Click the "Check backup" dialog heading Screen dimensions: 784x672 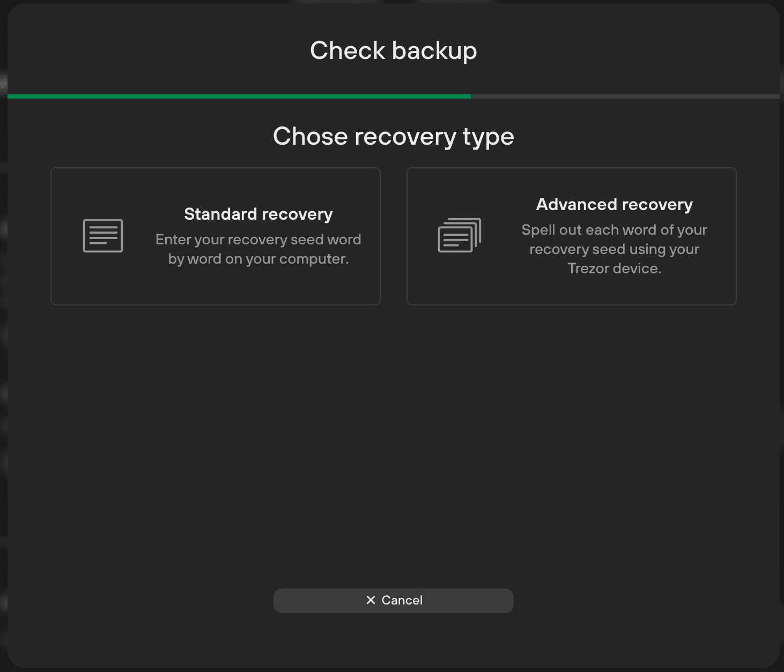click(394, 51)
